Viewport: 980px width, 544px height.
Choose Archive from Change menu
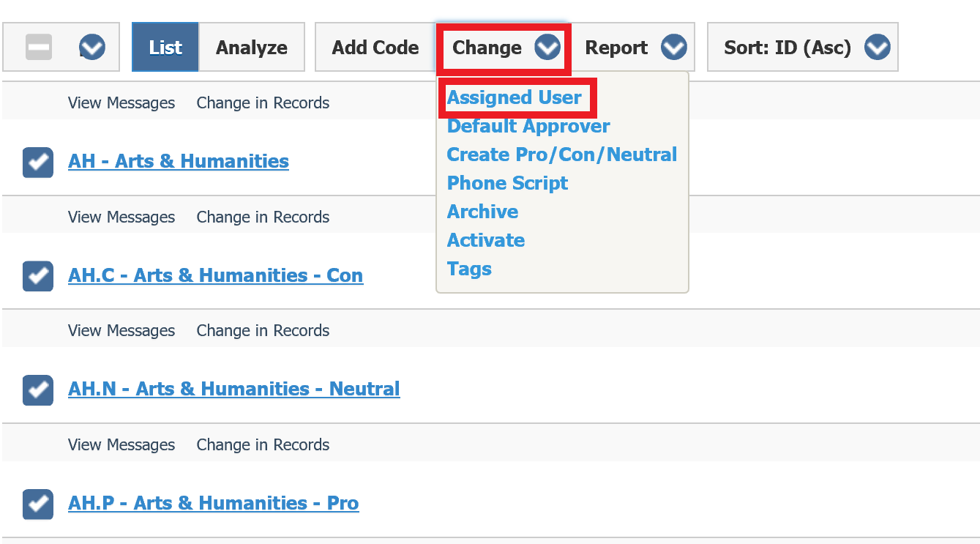click(x=482, y=212)
